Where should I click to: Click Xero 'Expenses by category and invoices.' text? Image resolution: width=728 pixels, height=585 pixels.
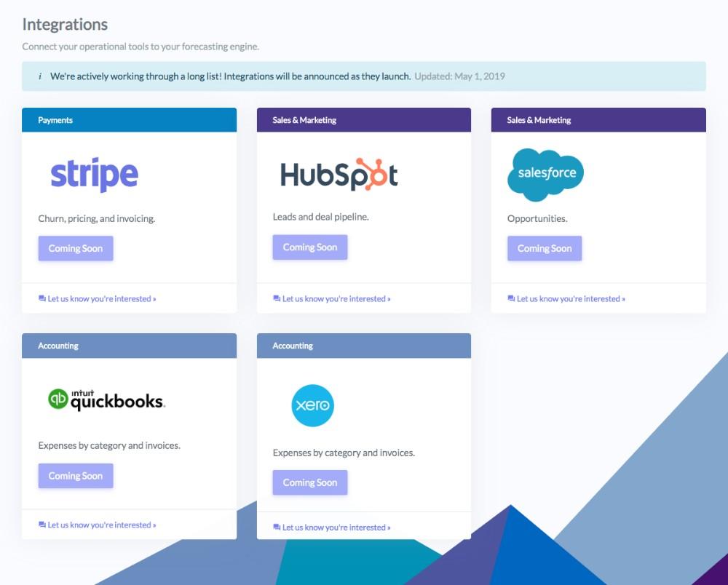pos(344,453)
